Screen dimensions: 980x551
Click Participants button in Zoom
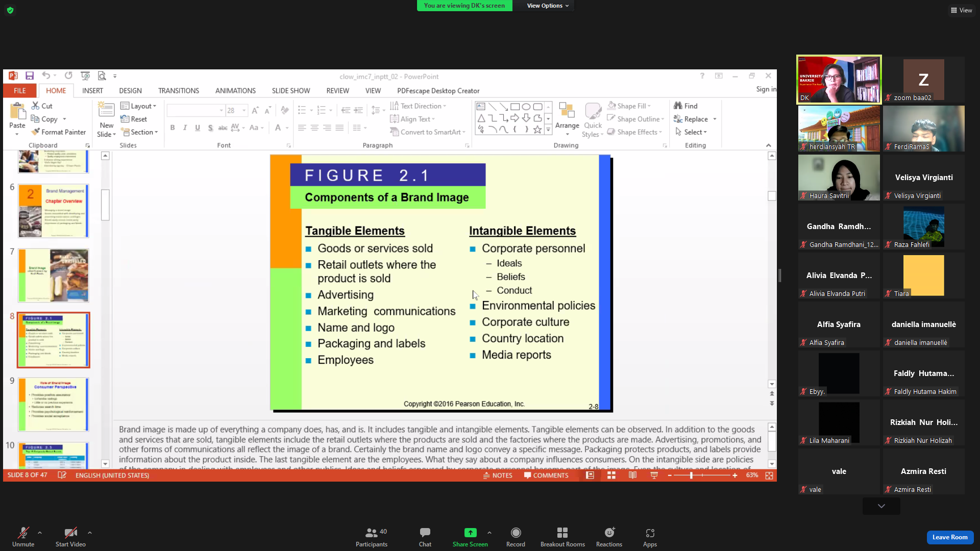[372, 537]
